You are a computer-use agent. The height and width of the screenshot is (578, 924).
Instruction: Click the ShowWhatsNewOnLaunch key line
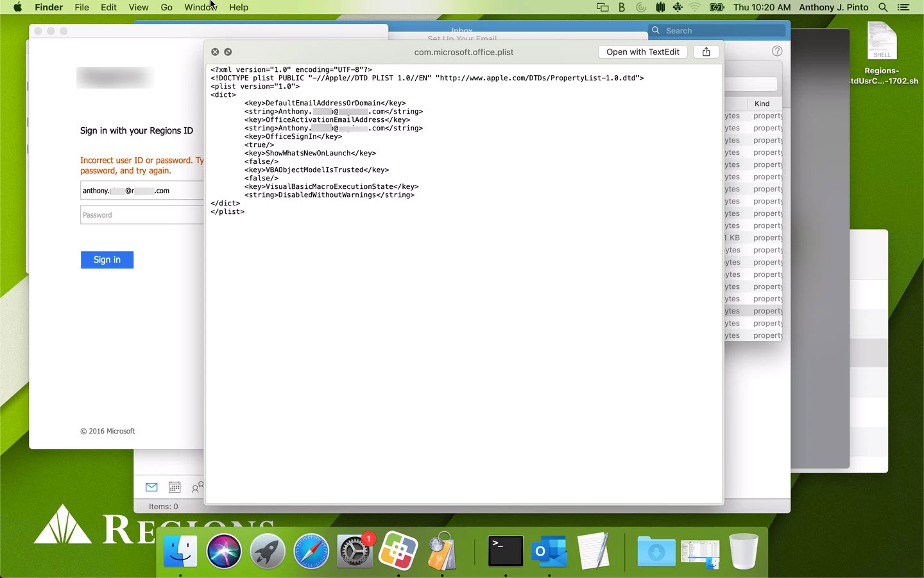[310, 153]
